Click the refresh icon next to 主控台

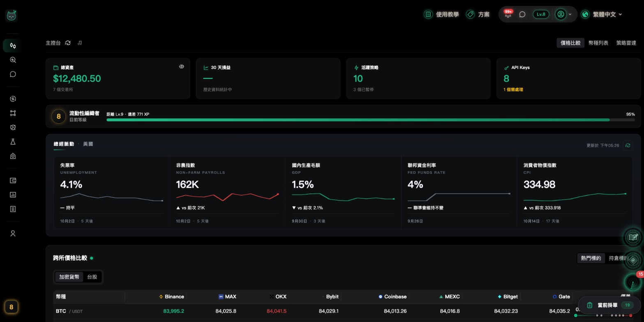[x=68, y=43]
